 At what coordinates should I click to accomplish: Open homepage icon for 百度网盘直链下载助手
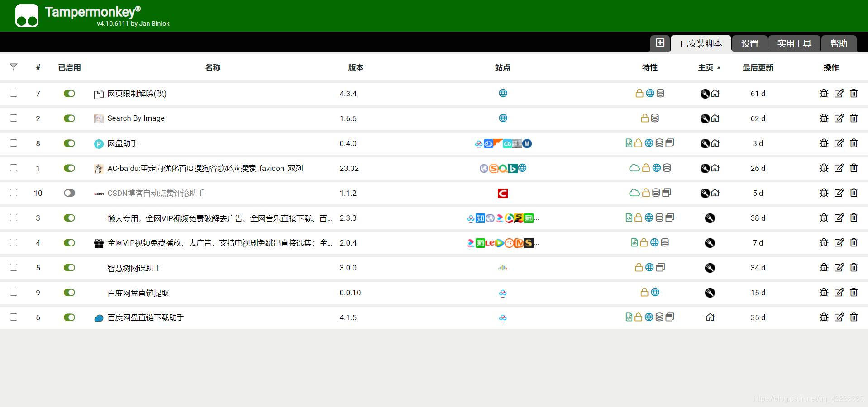point(710,317)
